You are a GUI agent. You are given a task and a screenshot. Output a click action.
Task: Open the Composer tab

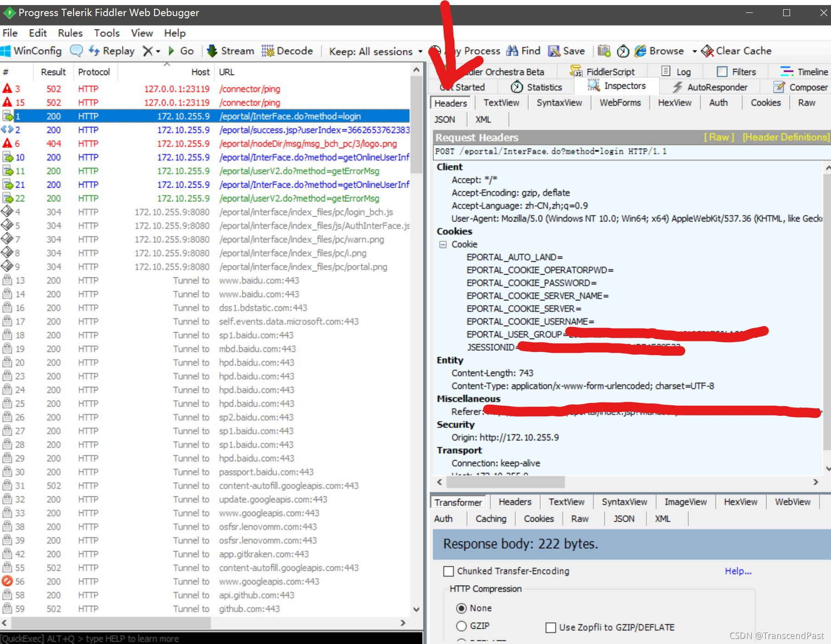coord(801,87)
